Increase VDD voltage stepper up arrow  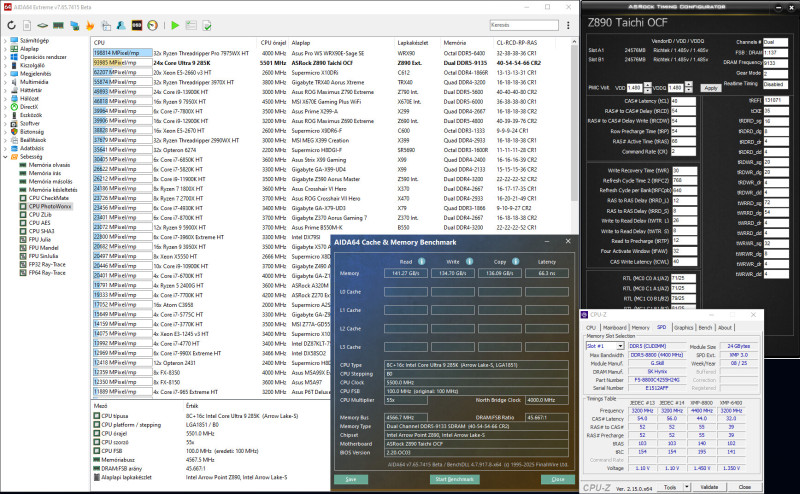coord(647,85)
